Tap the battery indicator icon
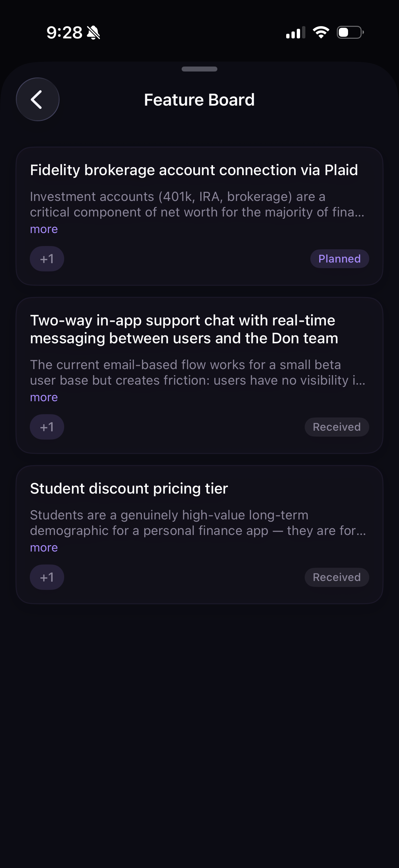This screenshot has height=868, width=399. (x=350, y=32)
